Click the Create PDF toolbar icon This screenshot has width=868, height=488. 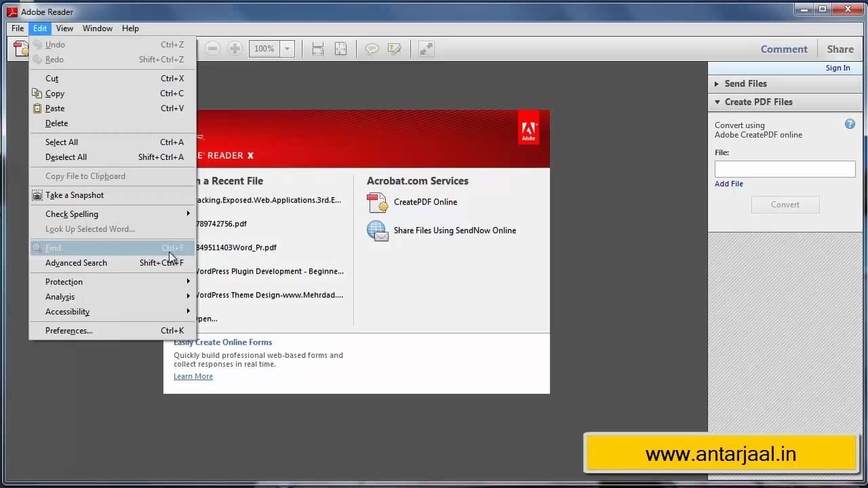point(20,49)
